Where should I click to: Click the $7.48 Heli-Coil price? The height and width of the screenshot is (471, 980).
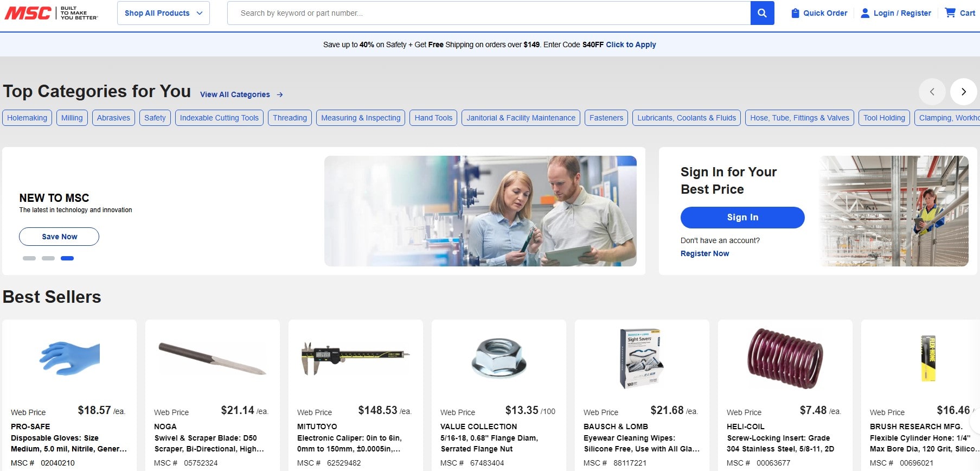pyautogui.click(x=813, y=410)
